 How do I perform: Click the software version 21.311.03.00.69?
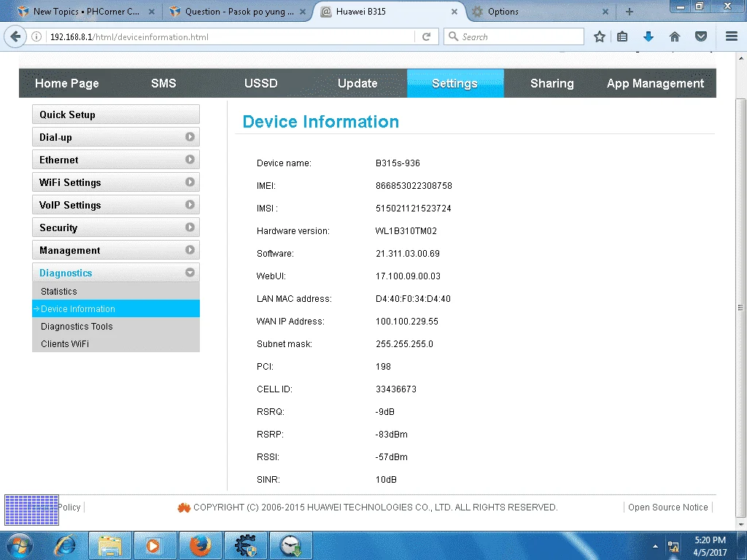pos(407,253)
